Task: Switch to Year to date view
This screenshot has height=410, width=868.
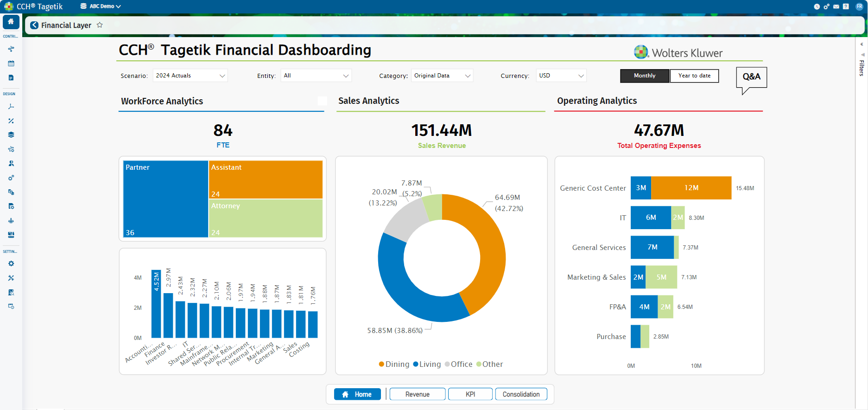Action: [x=694, y=76]
